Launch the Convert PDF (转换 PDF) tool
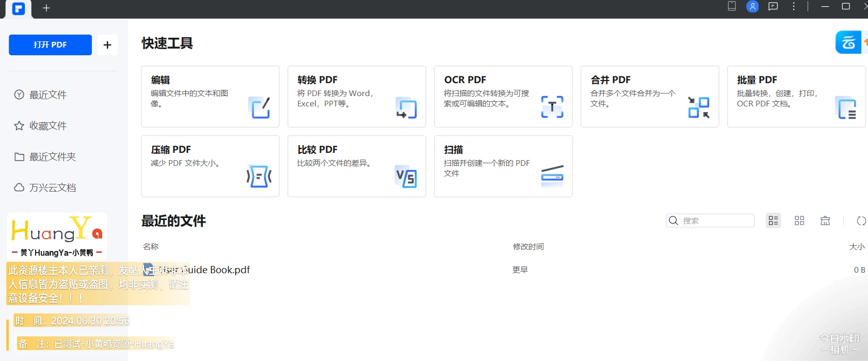Viewport: 868px width, 361px height. click(357, 97)
